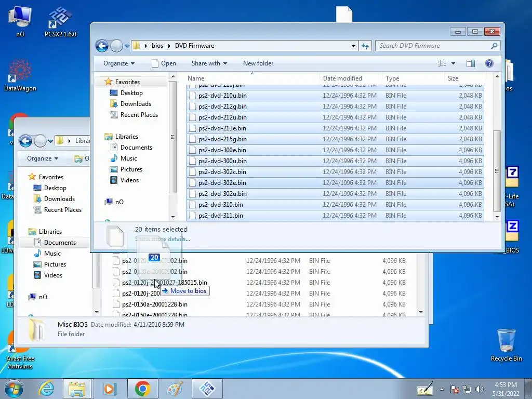Click the Open toolbar button
This screenshot has width=532, height=399.
[164, 63]
